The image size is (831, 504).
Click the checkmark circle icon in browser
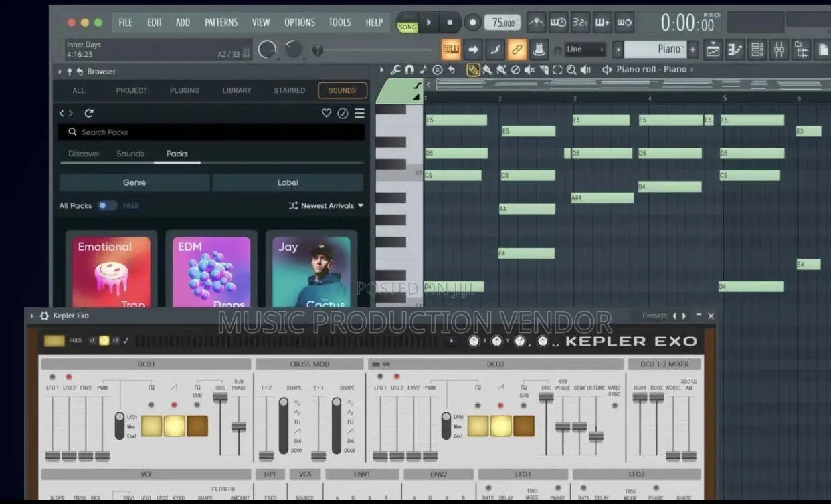coord(343,113)
